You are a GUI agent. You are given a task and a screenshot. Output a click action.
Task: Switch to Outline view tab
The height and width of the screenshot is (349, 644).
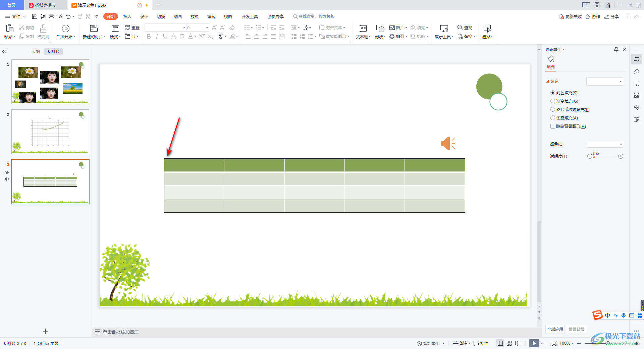click(36, 52)
